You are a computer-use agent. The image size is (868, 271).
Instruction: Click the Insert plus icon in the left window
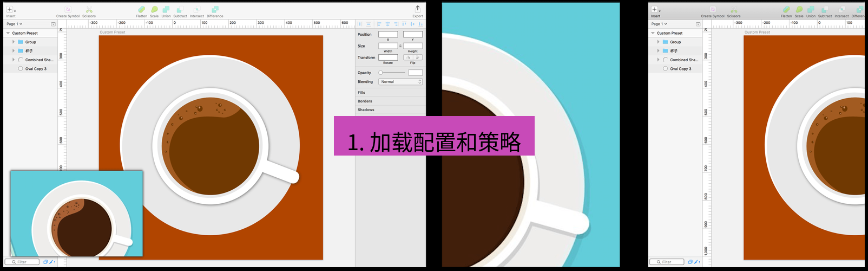[x=9, y=9]
